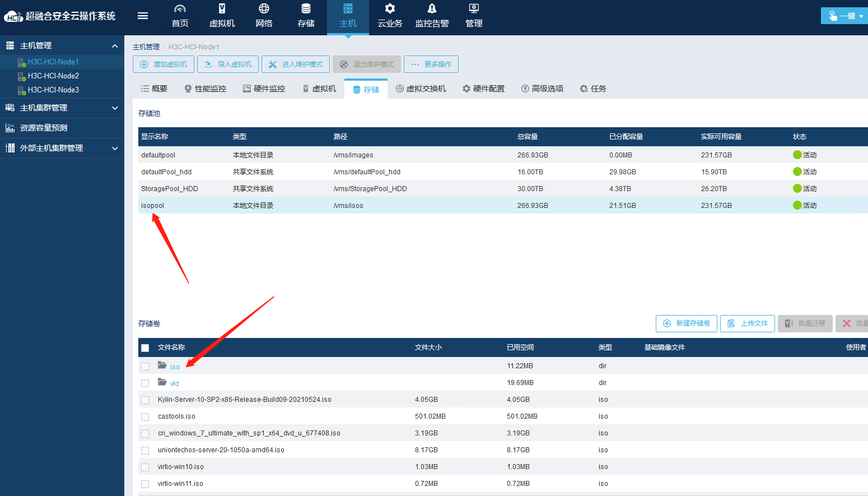
Task: Tick the select-all checkbox in 存储卷 header
Action: pos(145,348)
